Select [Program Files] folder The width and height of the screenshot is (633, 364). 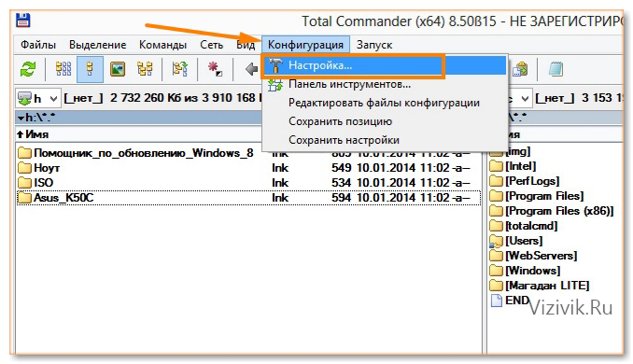point(537,196)
